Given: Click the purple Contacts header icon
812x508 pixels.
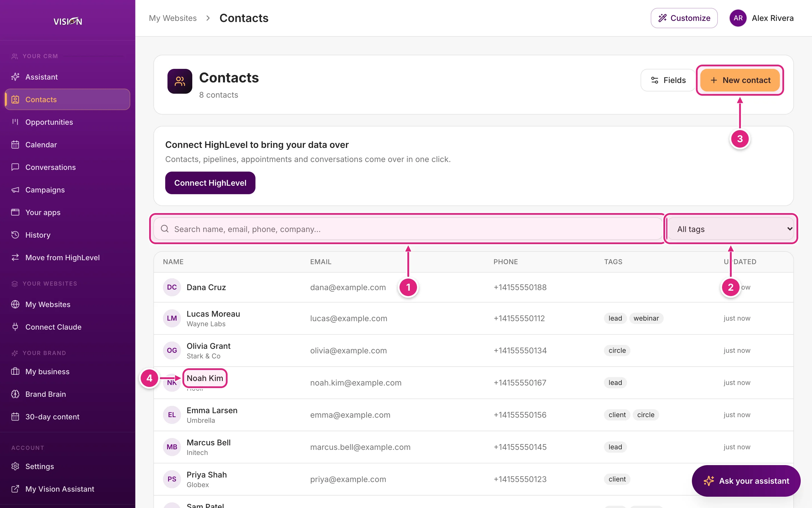Looking at the screenshot, I should coord(180,81).
